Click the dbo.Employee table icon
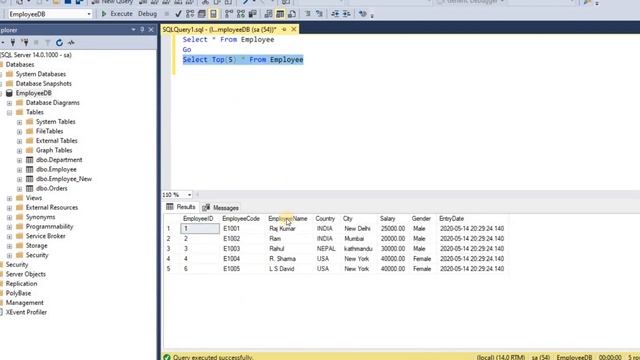Screen dimensions: 640x360 tap(29, 169)
